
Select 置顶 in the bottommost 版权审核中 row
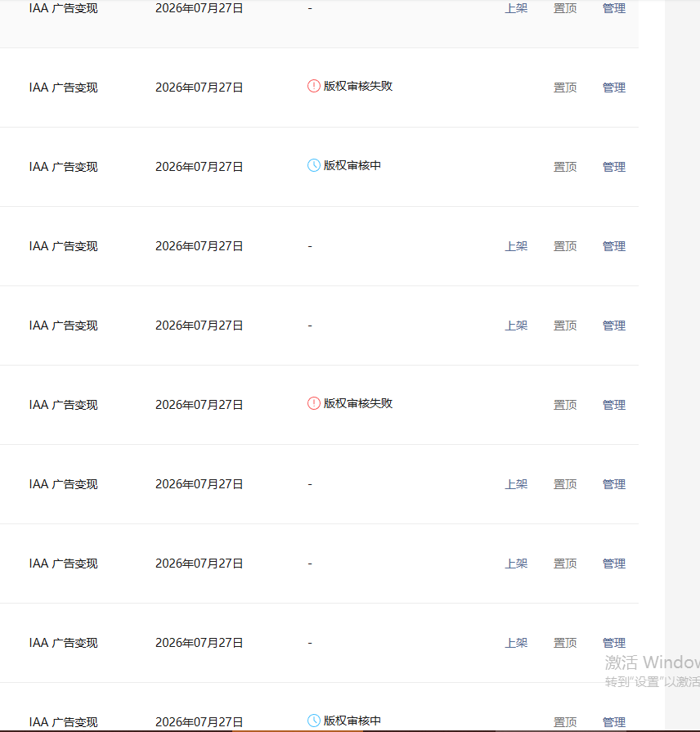[x=565, y=722]
